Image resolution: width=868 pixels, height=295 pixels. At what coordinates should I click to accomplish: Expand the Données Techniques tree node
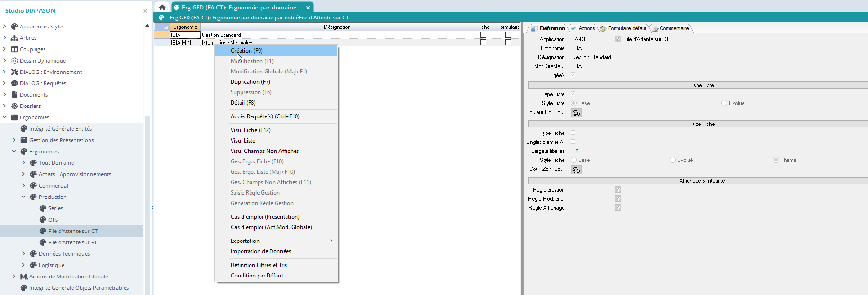23,254
